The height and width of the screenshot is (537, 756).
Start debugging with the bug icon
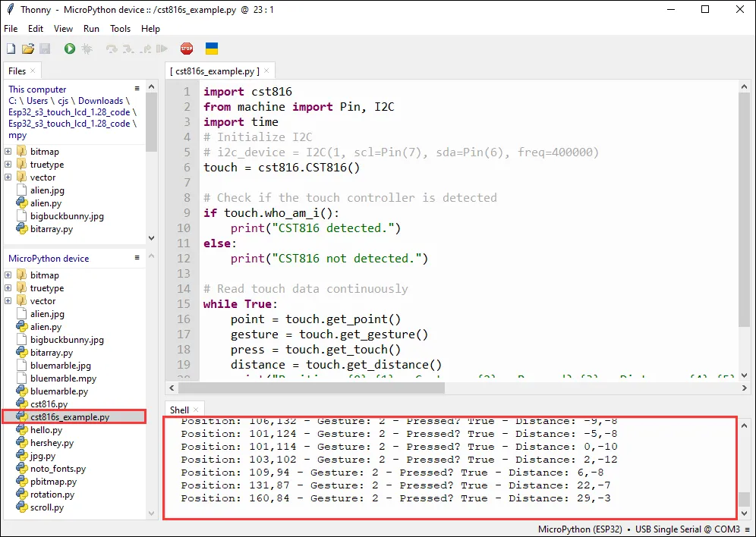pos(87,49)
